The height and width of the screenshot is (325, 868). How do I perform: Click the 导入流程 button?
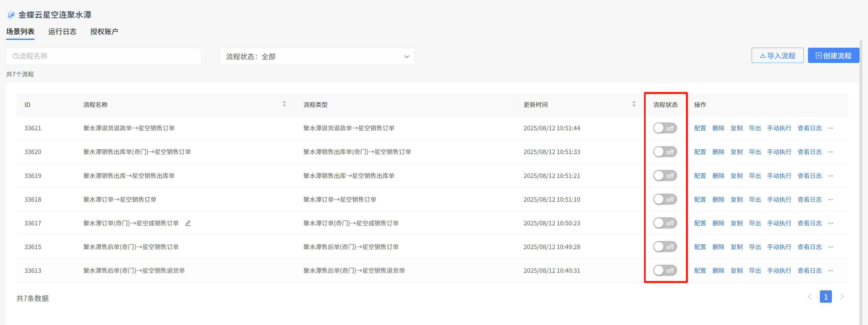[777, 55]
